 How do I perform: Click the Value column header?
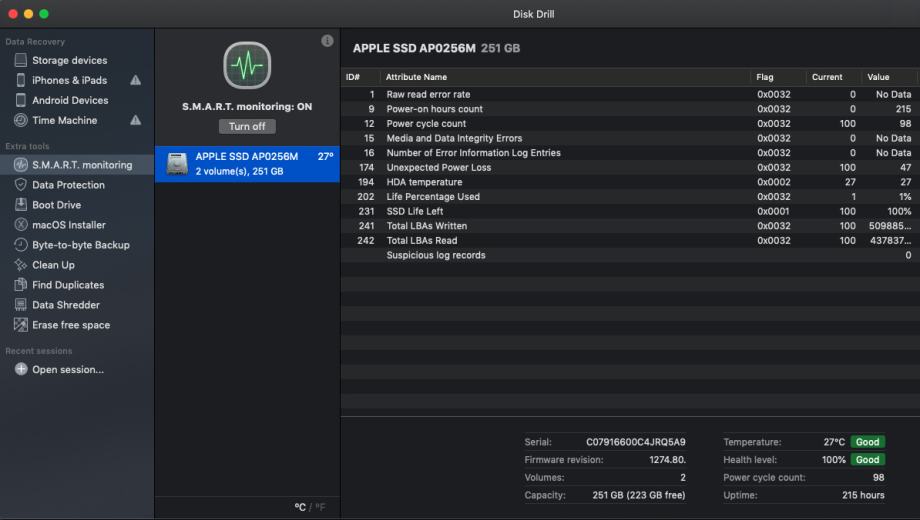coord(879,77)
